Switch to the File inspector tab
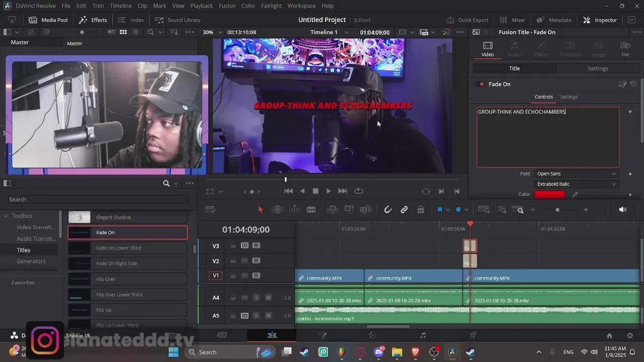Viewport: 644px width, 362px height. coord(625,49)
